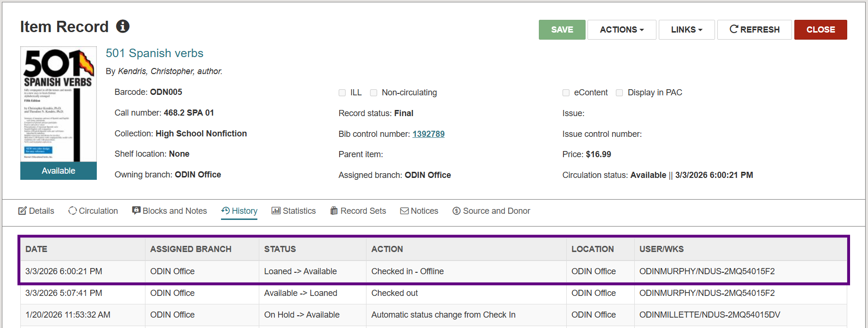The width and height of the screenshot is (868, 328).
Task: Toggle the Display in PAC checkbox
Action: pyautogui.click(x=620, y=93)
